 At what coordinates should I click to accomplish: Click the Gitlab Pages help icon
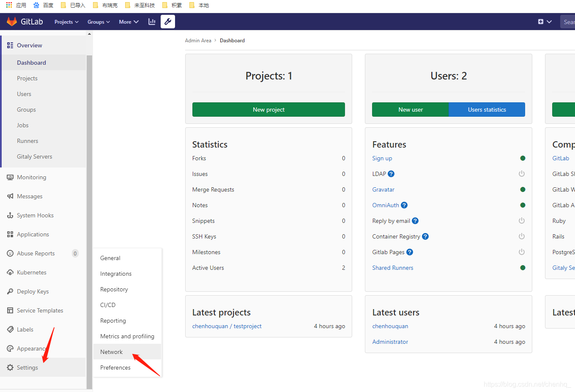[x=410, y=252]
